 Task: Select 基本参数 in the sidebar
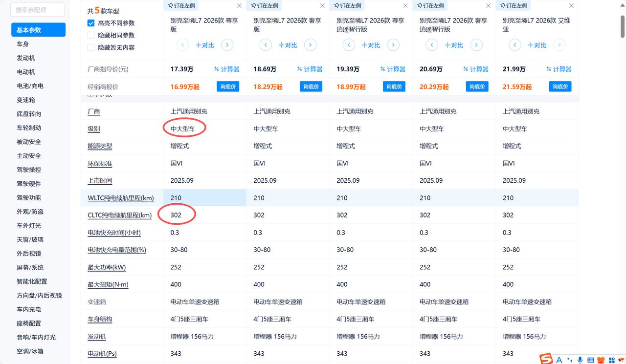coord(38,30)
